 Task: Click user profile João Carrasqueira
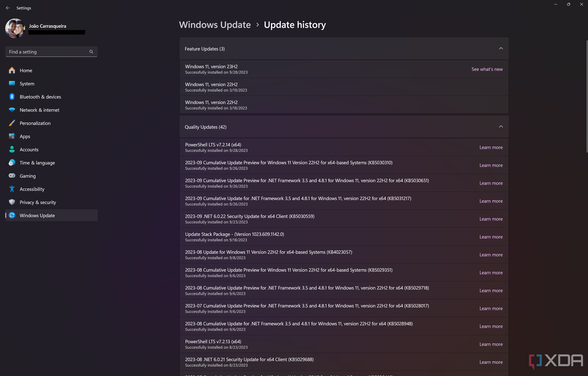[48, 28]
